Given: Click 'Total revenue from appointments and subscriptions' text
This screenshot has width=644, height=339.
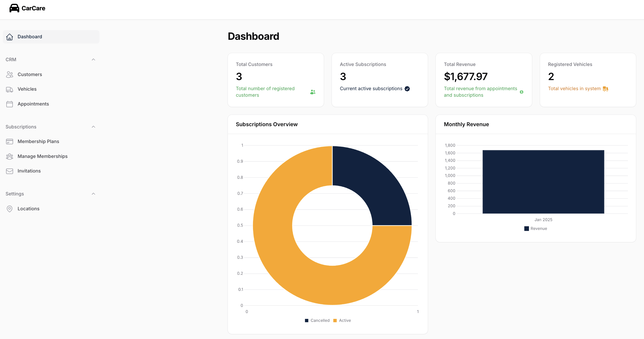Looking at the screenshot, I should pyautogui.click(x=480, y=92).
